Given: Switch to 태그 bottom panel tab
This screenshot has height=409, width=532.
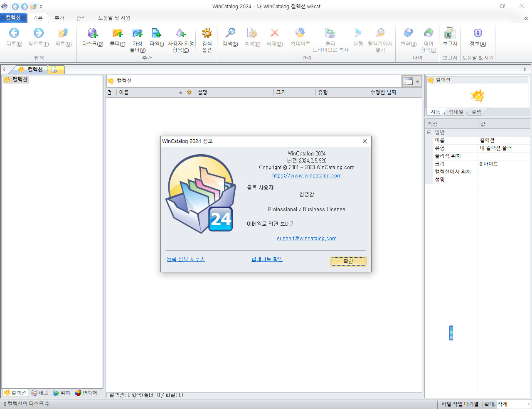Looking at the screenshot, I should pyautogui.click(x=39, y=393).
